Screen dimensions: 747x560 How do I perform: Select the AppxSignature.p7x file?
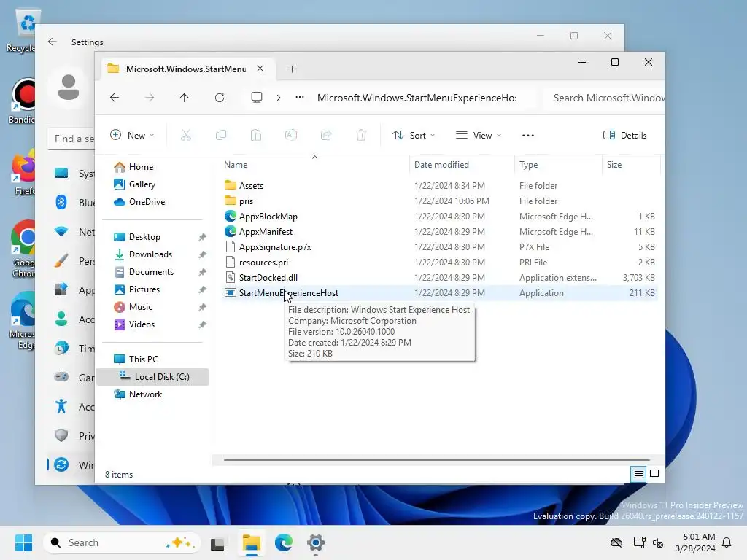pos(275,246)
